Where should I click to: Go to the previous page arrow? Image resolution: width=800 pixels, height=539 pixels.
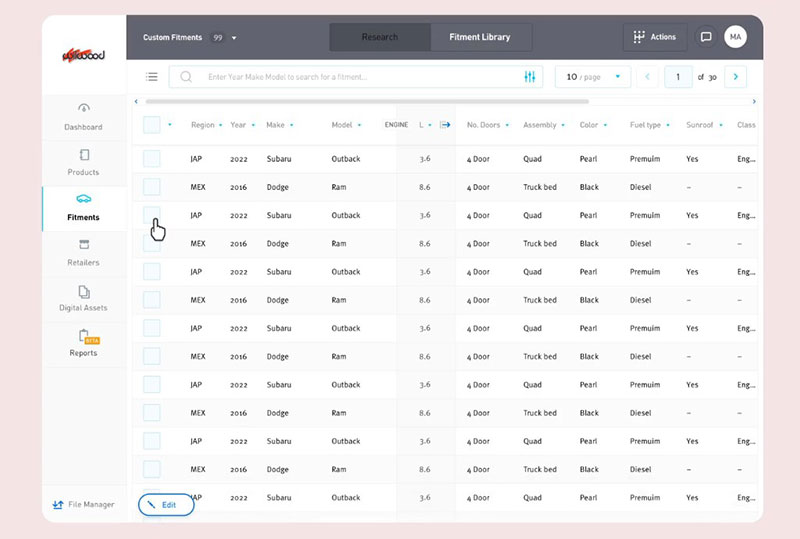tap(647, 77)
